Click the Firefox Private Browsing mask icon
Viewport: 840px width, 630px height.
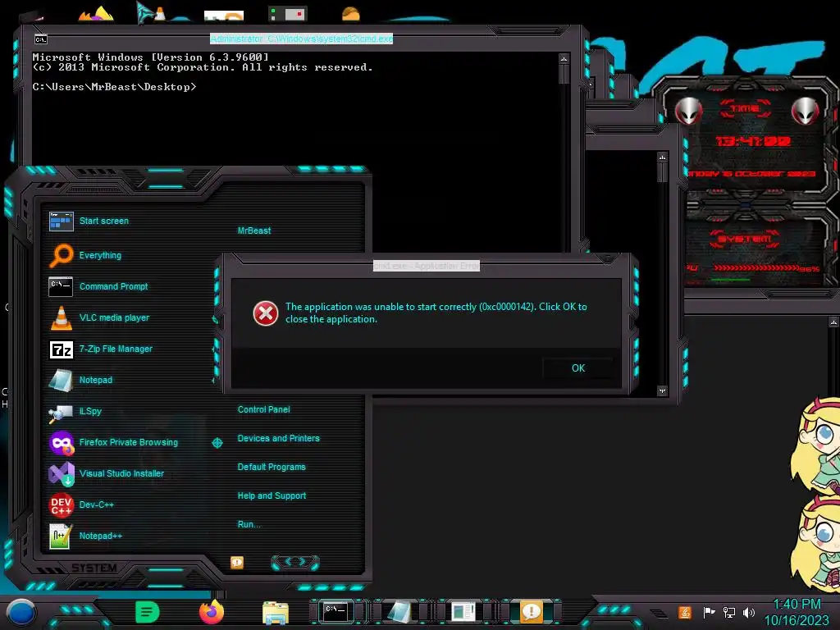click(62, 442)
